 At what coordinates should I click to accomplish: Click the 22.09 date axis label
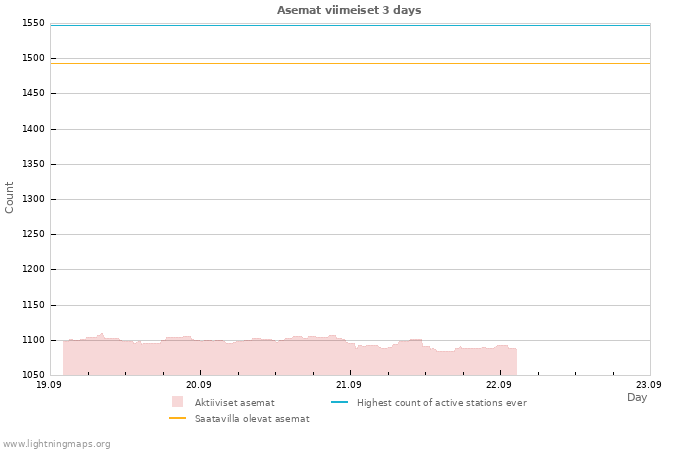(x=499, y=385)
